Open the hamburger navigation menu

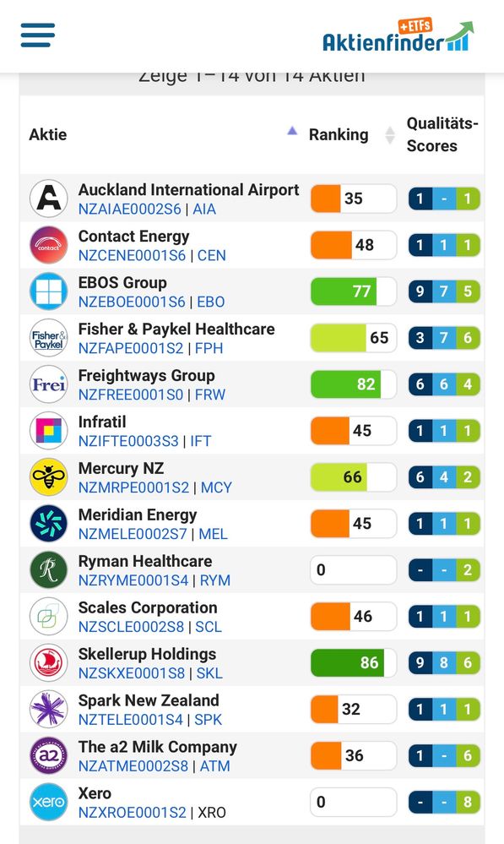pyautogui.click(x=38, y=35)
